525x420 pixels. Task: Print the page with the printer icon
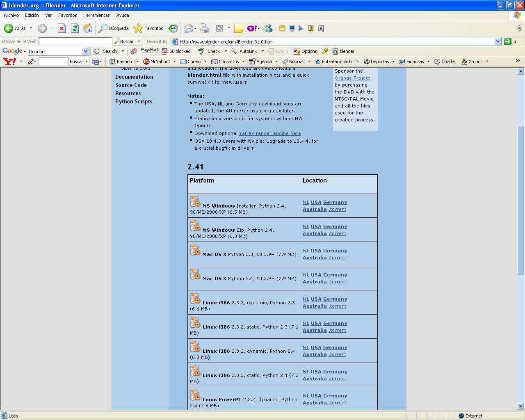coord(205,28)
